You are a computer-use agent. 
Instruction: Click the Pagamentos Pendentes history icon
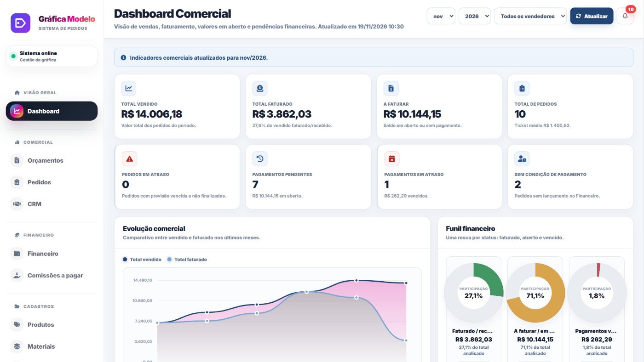260,159
